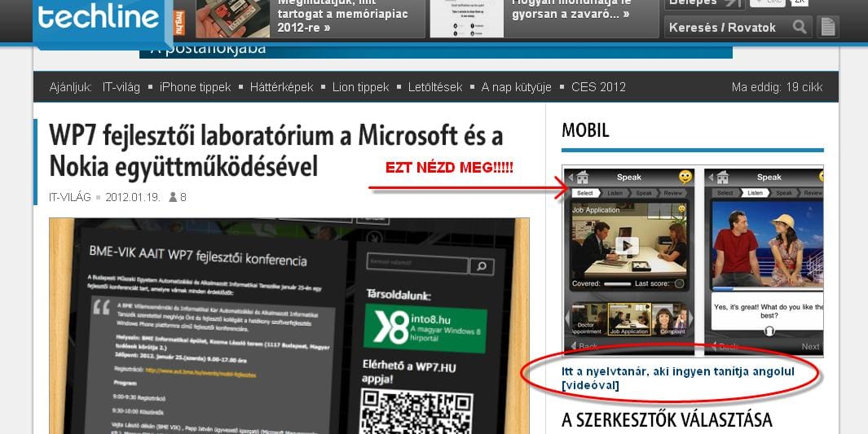Click the IT-VILÁG category label under the title
Viewport: 868px width, 434px height.
pos(70,197)
